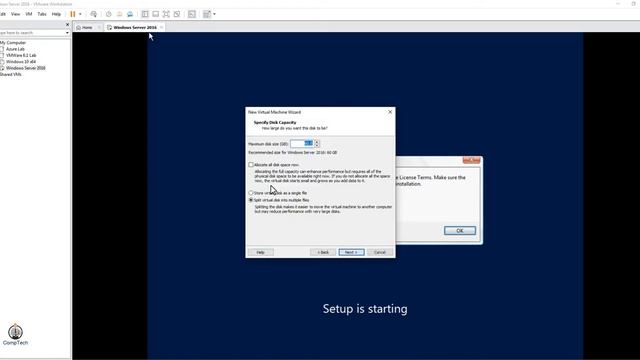Click the stretch guest display icon

click(207, 14)
